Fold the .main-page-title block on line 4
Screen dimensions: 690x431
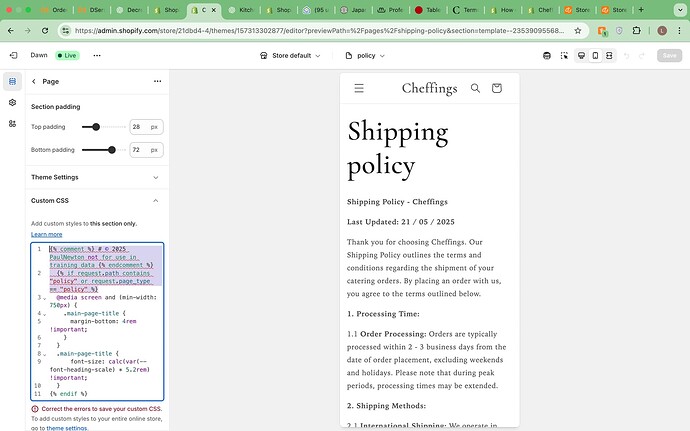(x=44, y=314)
